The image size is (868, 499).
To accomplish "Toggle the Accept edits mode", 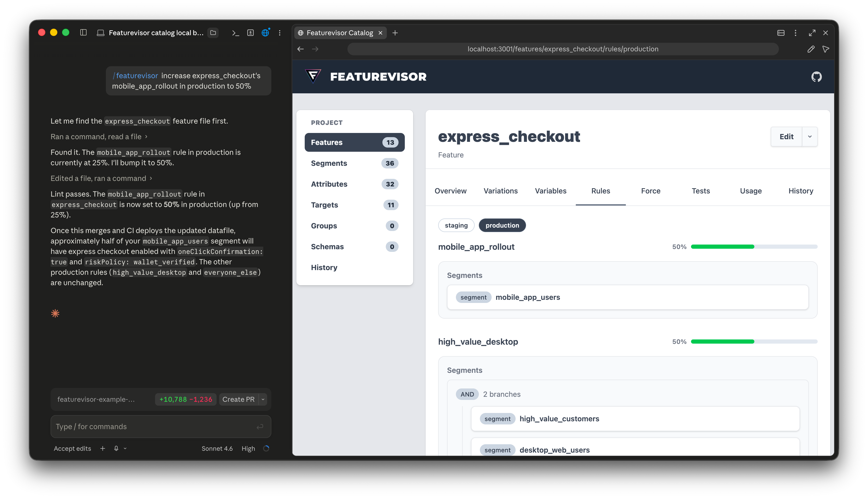I will pos(72,448).
